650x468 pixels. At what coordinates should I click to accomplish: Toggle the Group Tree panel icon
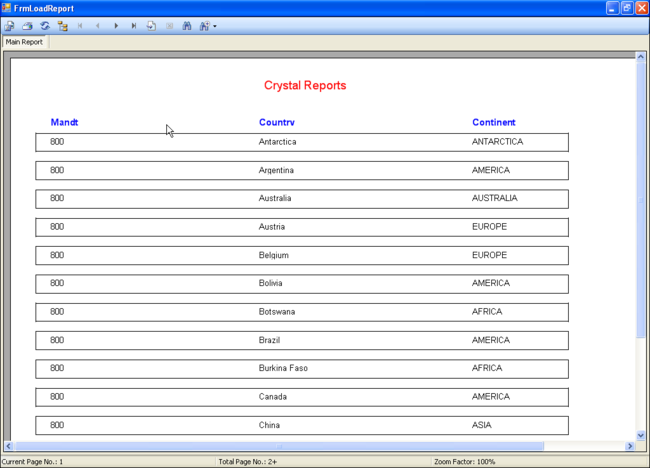coord(63,26)
